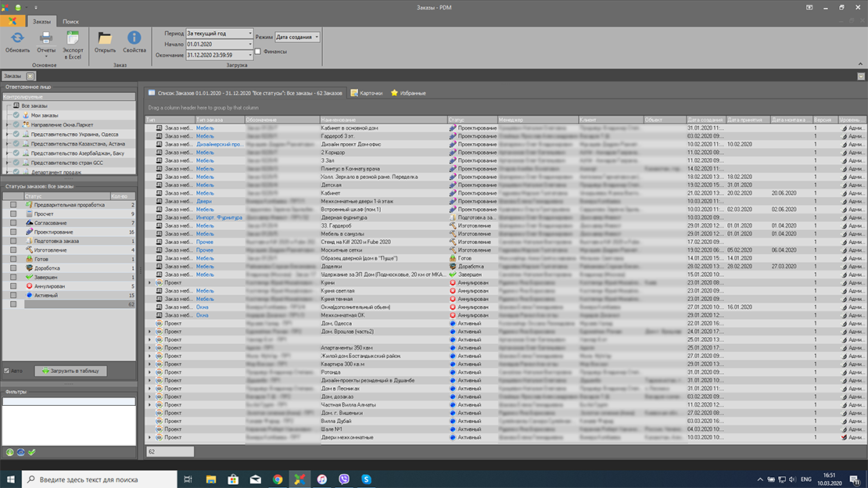Viewport: 868px width, 488px height.
Task: Expand Направление Окна.Паркет tree node
Action: pyautogui.click(x=7, y=124)
